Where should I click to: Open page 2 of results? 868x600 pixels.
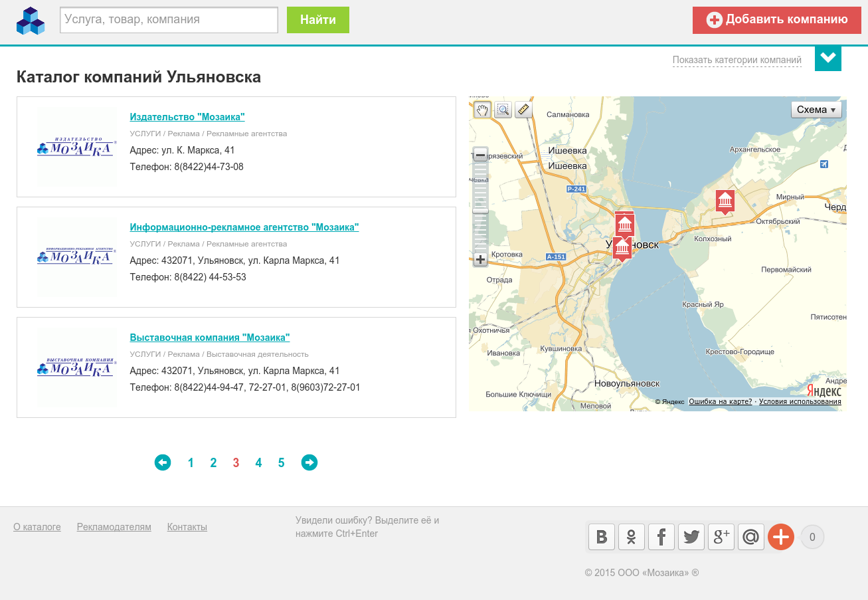(x=213, y=463)
